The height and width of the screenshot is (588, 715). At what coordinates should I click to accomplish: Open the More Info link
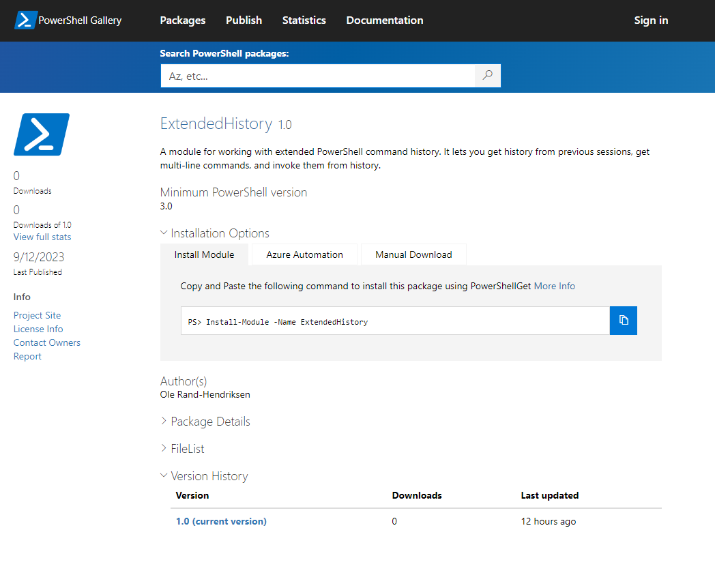point(555,286)
